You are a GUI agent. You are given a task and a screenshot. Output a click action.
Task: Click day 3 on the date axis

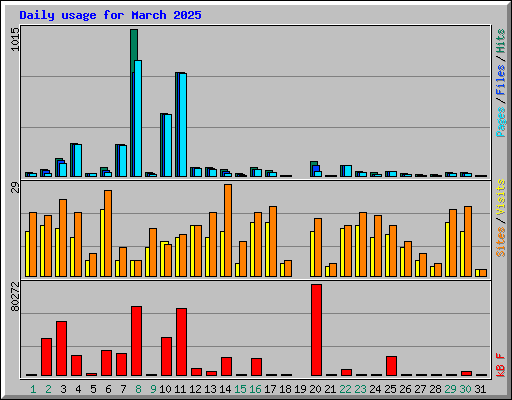click(63, 389)
